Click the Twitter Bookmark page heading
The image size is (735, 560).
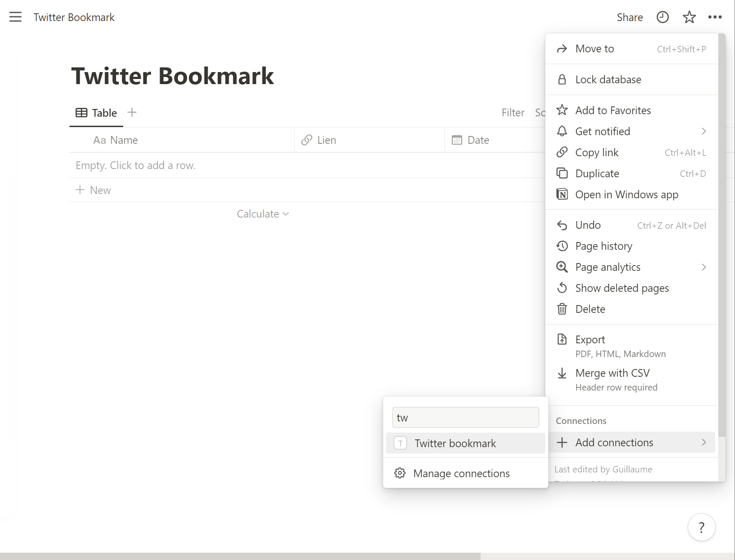tap(172, 76)
